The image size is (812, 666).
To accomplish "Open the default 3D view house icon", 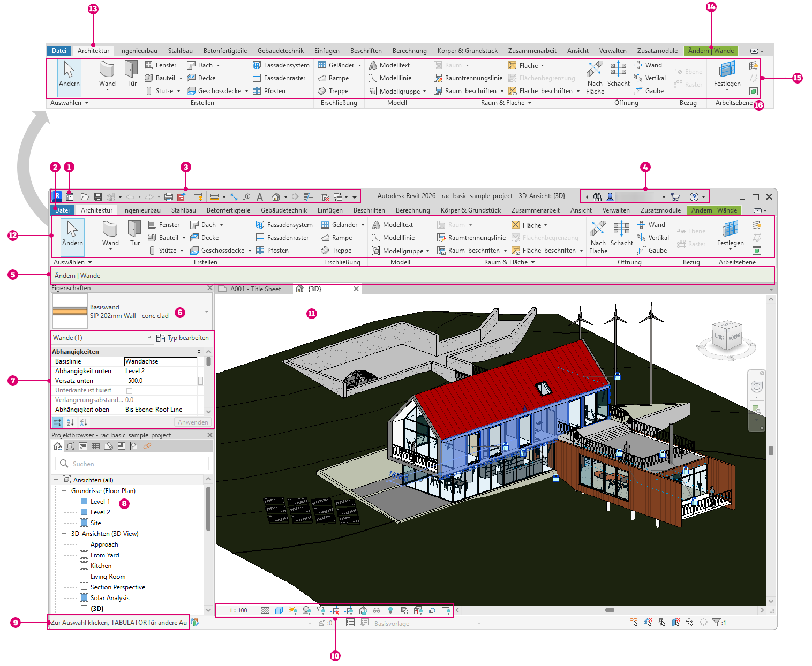I will point(276,197).
